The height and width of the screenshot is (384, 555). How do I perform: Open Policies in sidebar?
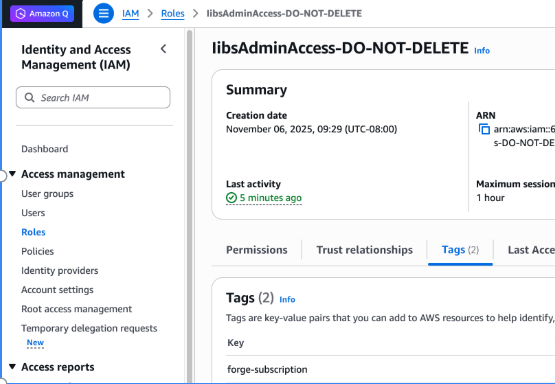[x=38, y=251]
